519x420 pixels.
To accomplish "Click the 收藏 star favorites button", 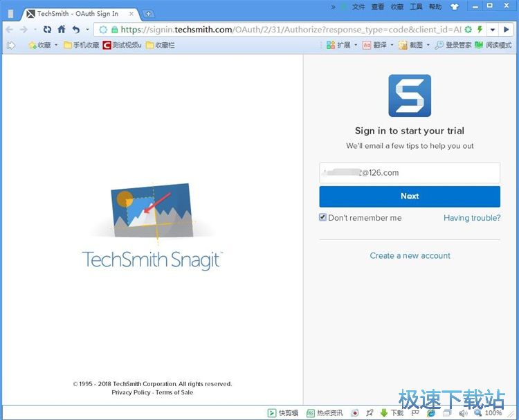I will coord(39,45).
